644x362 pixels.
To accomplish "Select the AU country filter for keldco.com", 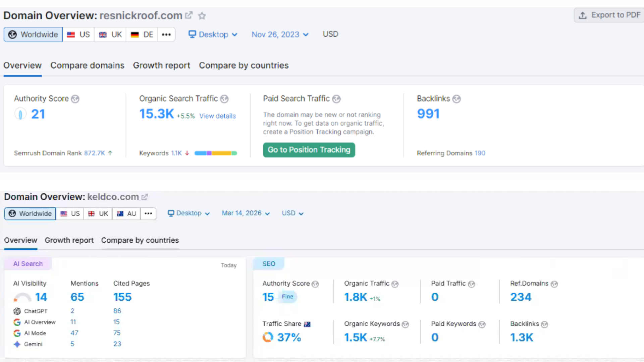I will coord(126,214).
